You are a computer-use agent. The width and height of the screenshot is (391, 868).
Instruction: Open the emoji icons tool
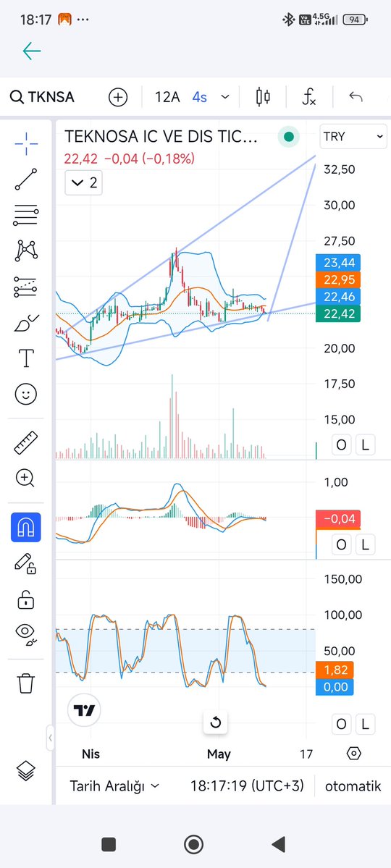click(26, 394)
